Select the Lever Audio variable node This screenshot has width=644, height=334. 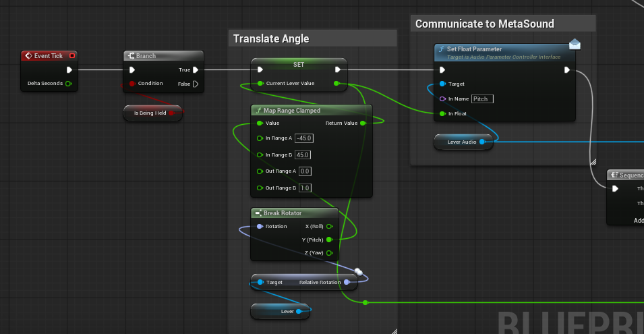pos(463,142)
